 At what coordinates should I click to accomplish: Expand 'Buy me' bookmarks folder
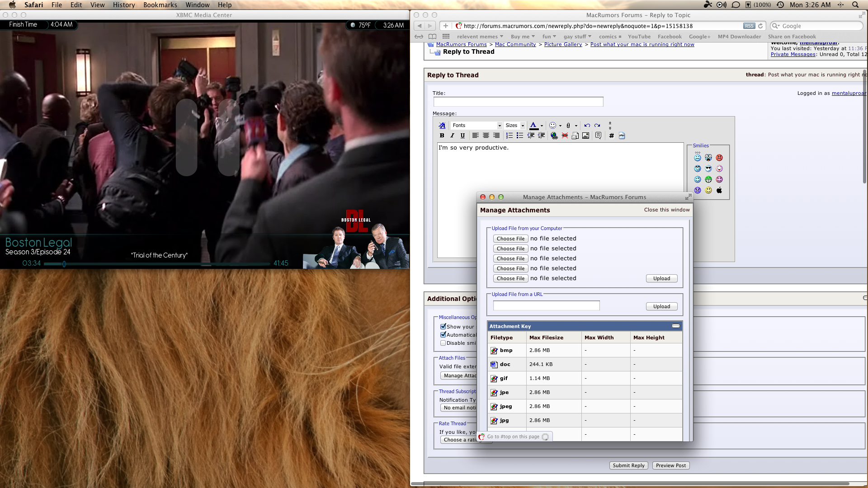pyautogui.click(x=523, y=37)
